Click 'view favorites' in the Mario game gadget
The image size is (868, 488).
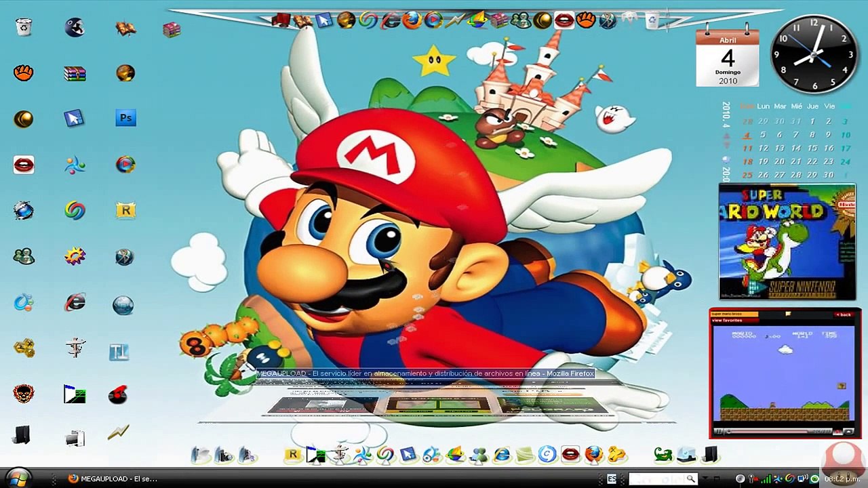point(726,321)
